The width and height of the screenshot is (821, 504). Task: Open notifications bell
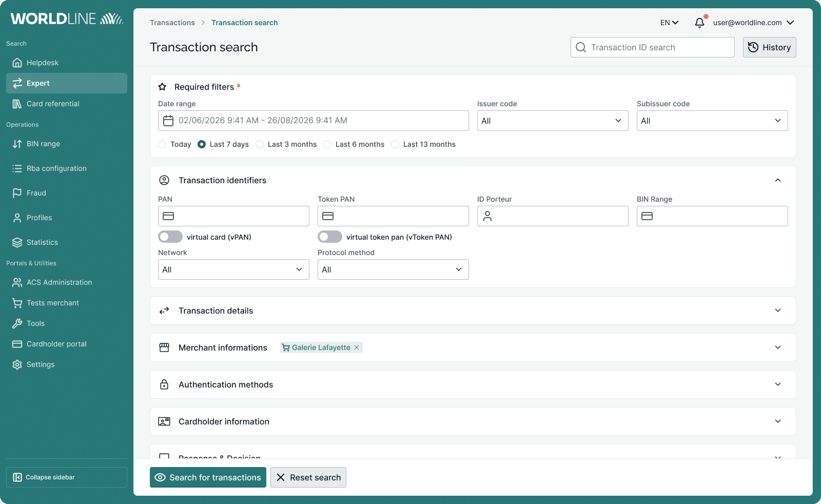(x=700, y=23)
